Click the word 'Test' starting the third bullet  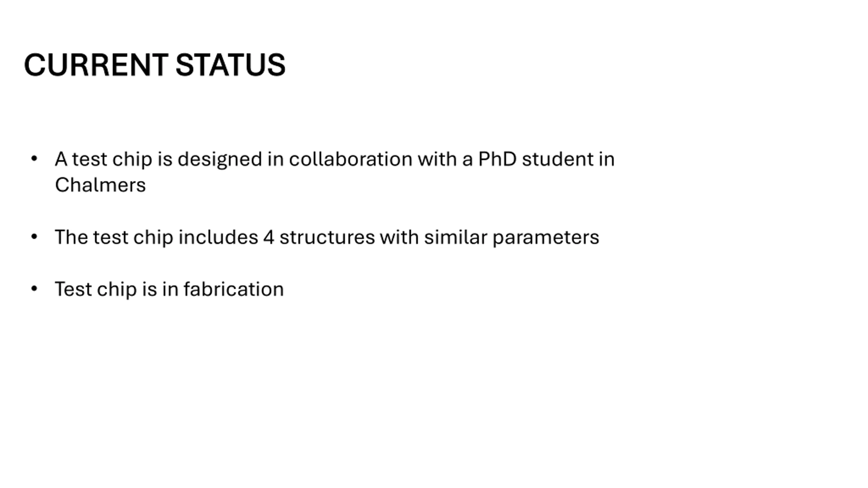click(73, 289)
